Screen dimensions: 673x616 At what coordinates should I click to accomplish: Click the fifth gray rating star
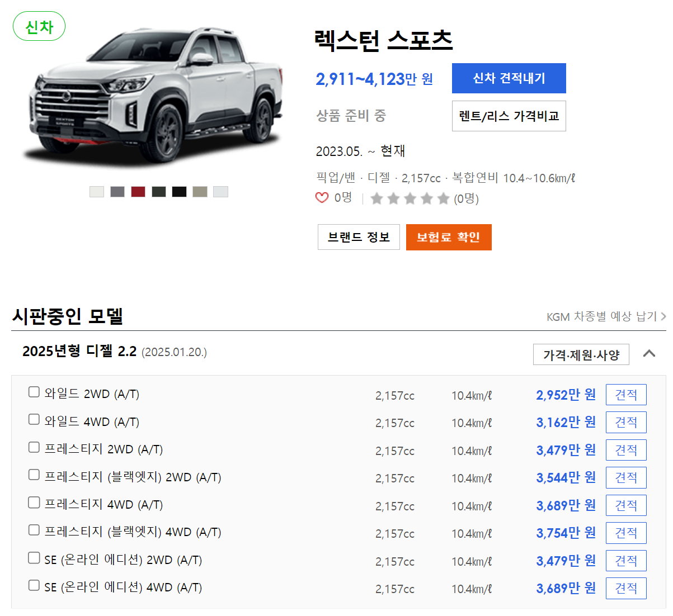pyautogui.click(x=444, y=198)
